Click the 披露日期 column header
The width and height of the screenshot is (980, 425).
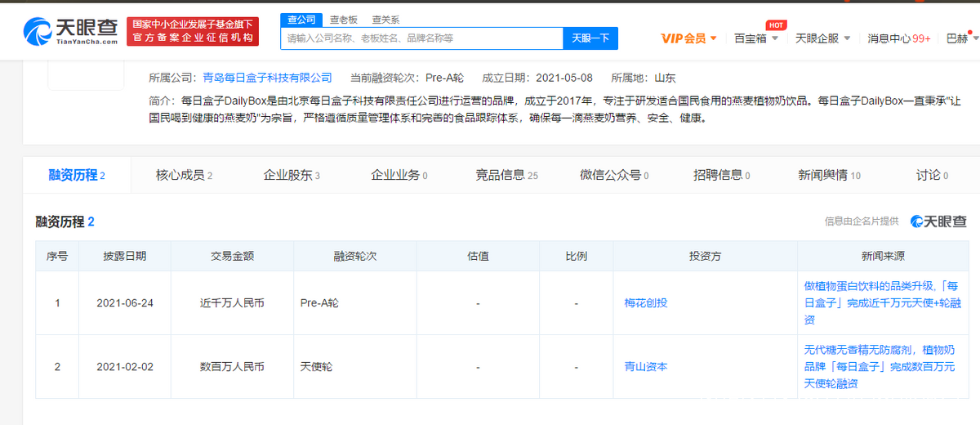click(125, 256)
